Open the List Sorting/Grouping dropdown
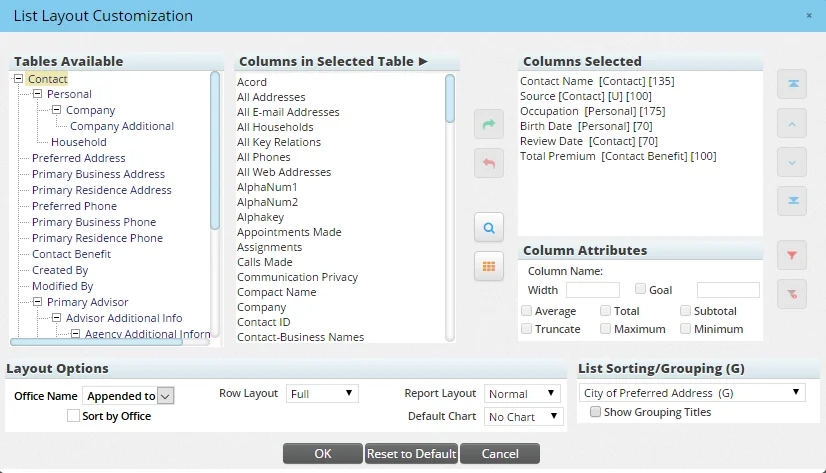The width and height of the screenshot is (826, 473). [692, 393]
